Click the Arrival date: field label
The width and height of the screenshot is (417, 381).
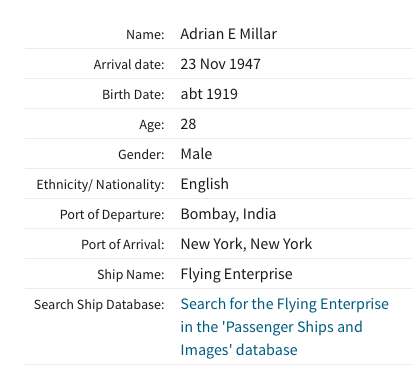(x=129, y=64)
